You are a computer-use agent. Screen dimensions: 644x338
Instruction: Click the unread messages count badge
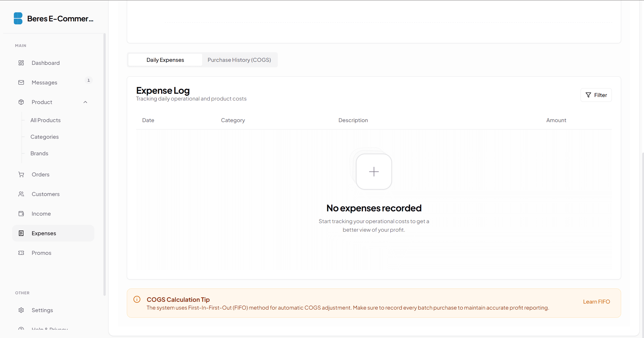89,80
